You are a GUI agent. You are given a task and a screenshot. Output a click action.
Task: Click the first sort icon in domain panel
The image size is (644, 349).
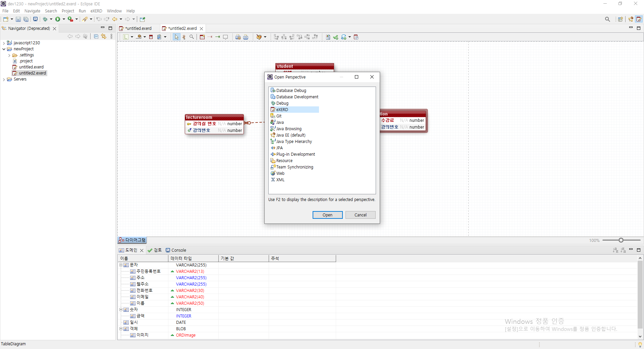tap(615, 250)
